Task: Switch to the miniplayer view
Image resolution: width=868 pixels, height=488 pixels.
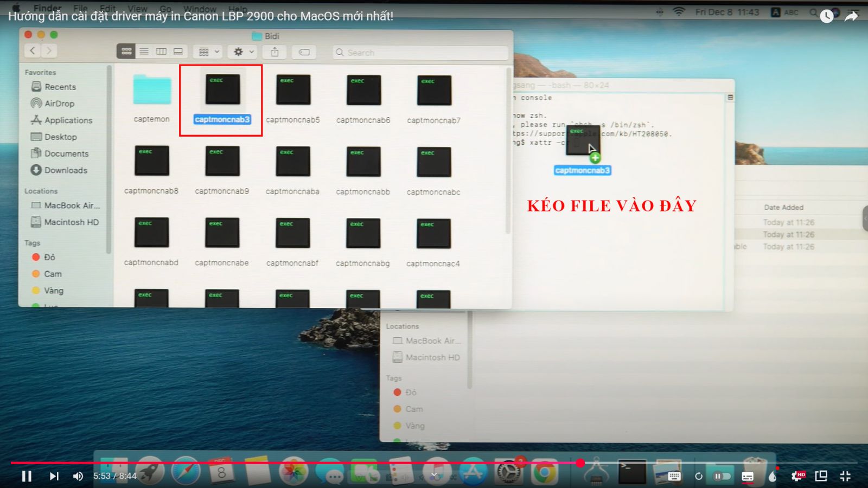Action: 821,476
